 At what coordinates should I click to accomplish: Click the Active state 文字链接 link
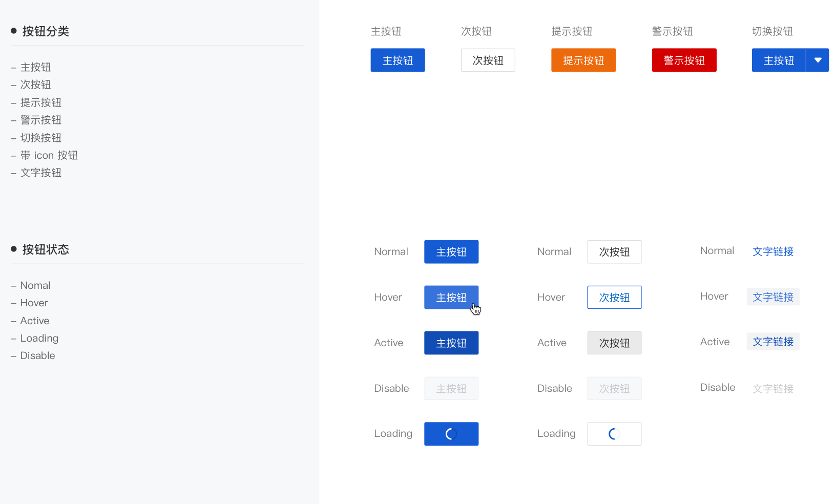point(773,342)
